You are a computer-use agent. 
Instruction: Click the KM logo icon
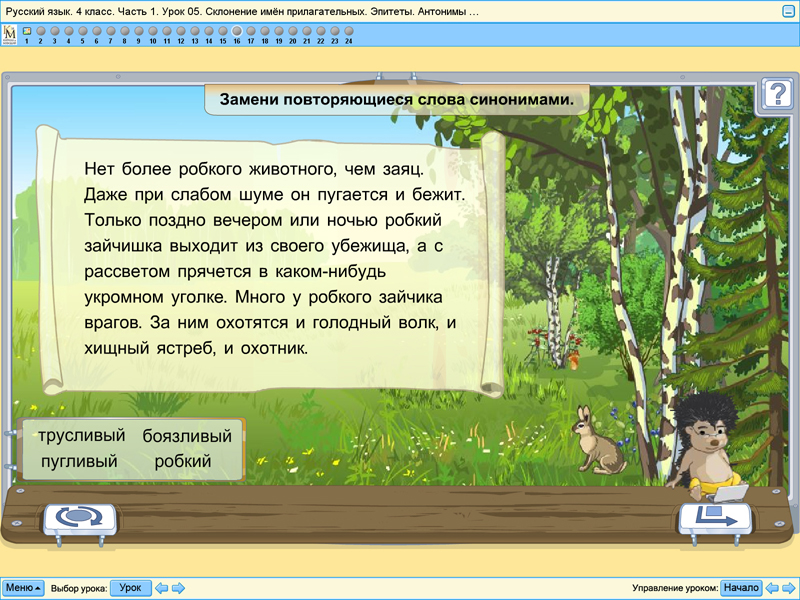pos(10,35)
